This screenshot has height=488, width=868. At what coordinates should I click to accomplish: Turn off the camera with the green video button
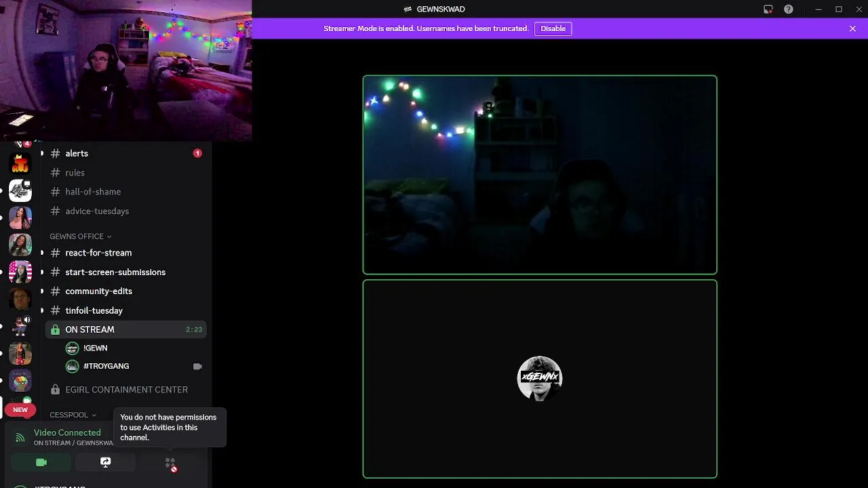(x=41, y=462)
